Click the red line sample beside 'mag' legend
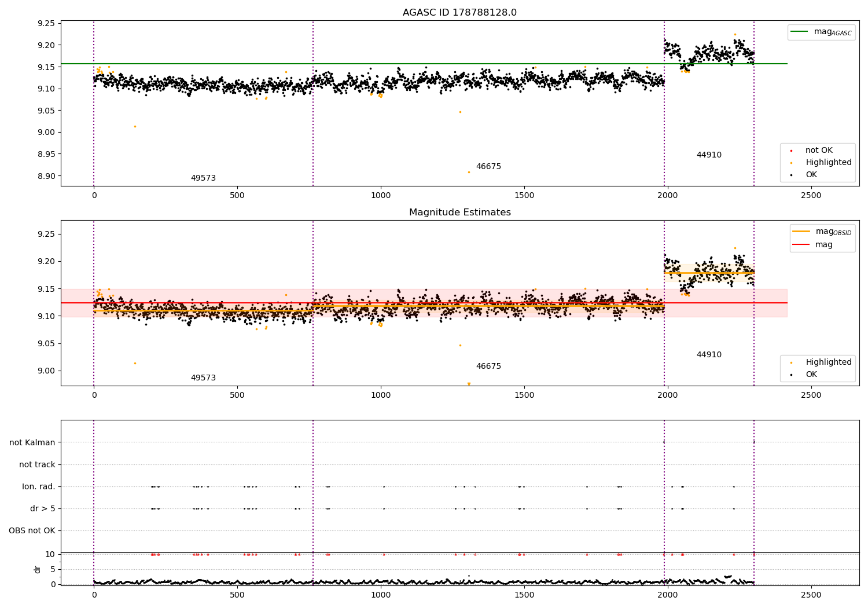Image resolution: width=868 pixels, height=608 pixels. 801,244
